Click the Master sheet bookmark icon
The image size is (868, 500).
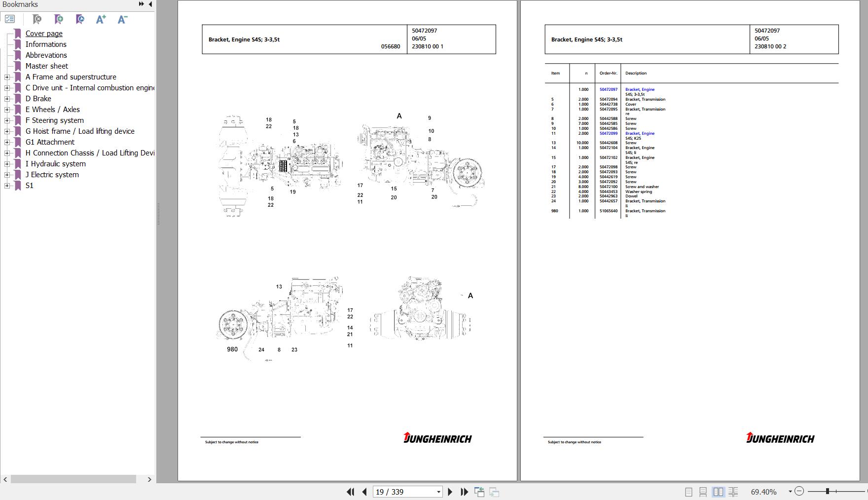(x=18, y=66)
